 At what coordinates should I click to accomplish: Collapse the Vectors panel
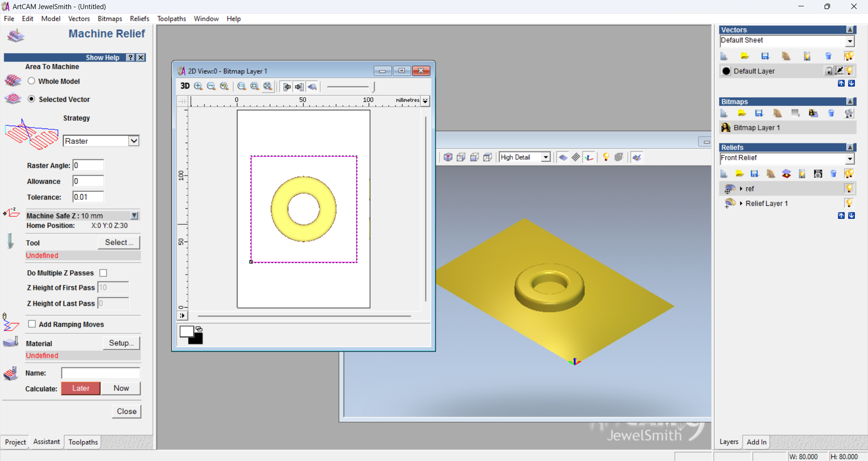click(850, 30)
